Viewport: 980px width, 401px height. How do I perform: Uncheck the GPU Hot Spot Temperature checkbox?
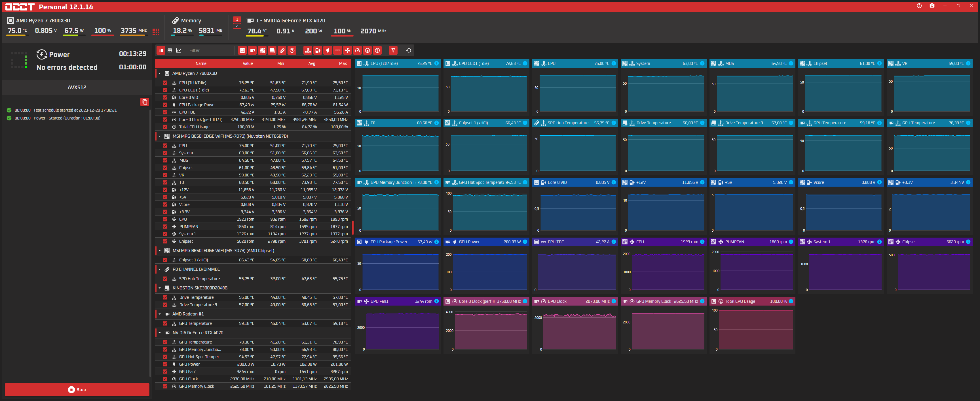point(165,357)
